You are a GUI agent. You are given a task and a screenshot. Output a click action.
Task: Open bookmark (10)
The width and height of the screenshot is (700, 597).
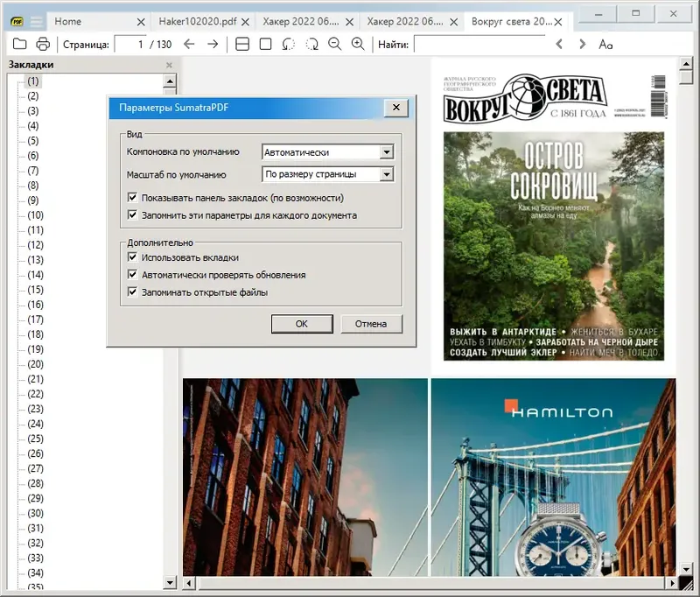click(x=35, y=215)
